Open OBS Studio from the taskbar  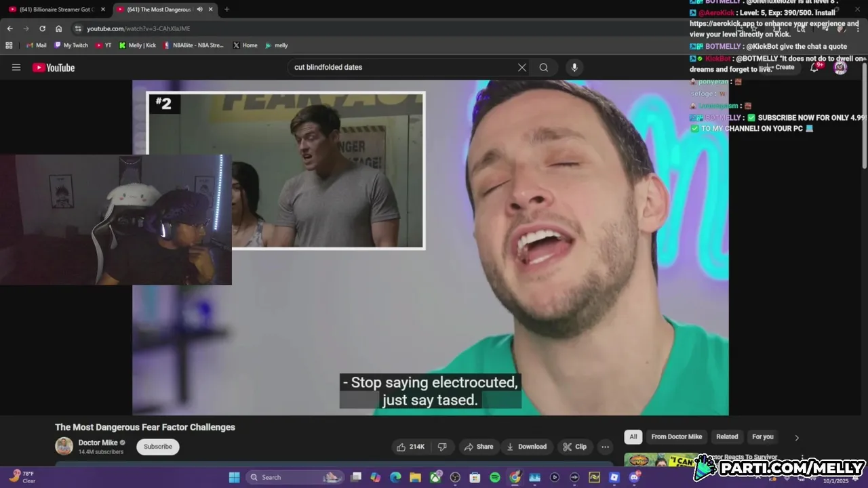click(455, 477)
